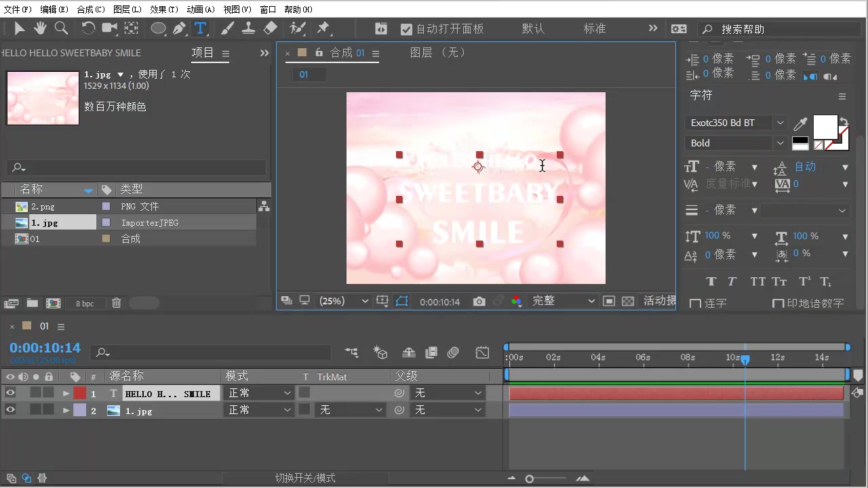Screen dimensions: 868x488
Task: Open the 编辑(E) menu
Action: click(x=54, y=9)
